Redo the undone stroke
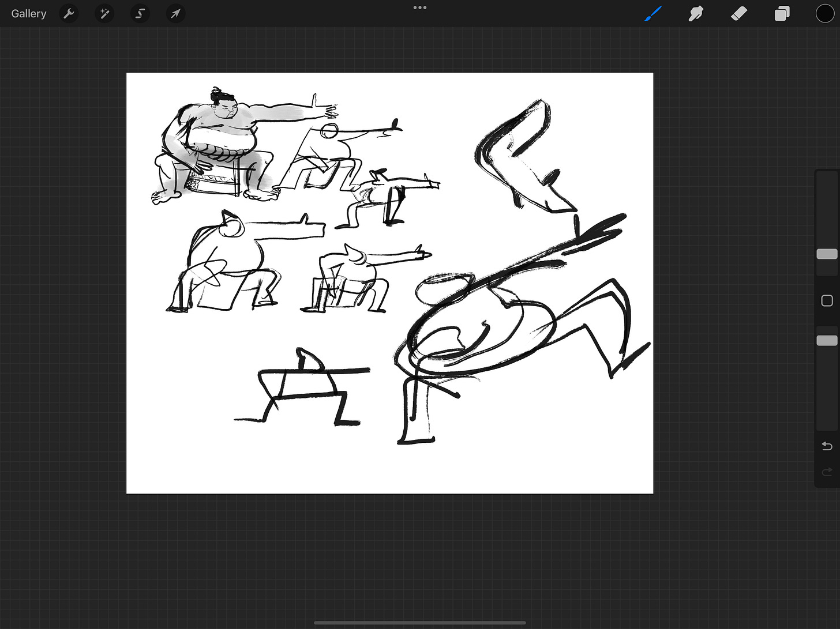840x629 pixels. (827, 472)
